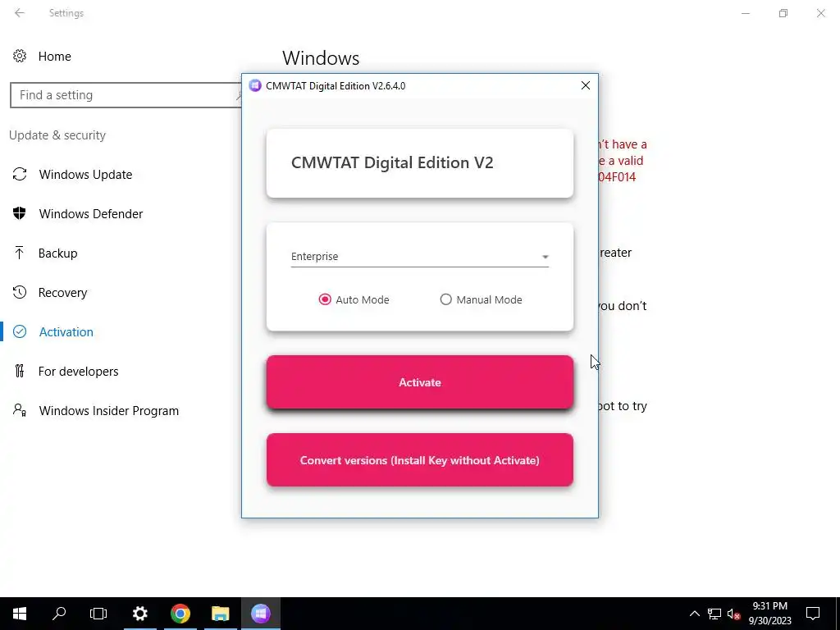Viewport: 840px width, 630px height.
Task: Focus the Find a setting search box
Action: (126, 95)
